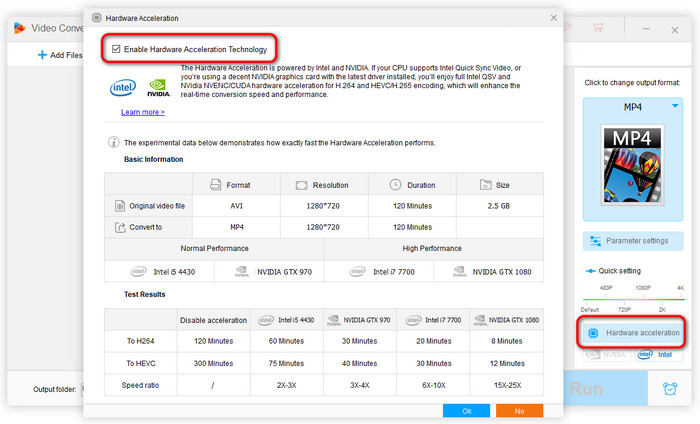700x424 pixels.
Task: Click the Ok button
Action: click(x=466, y=411)
